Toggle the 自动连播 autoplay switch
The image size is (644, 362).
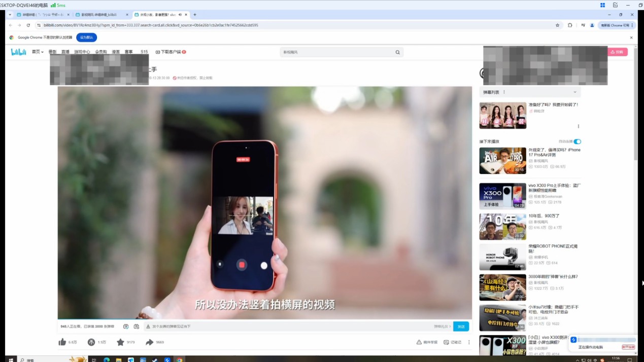[x=577, y=141]
